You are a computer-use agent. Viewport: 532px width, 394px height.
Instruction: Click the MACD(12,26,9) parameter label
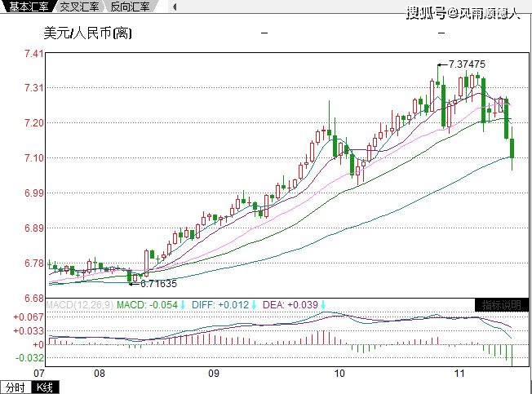coord(80,305)
